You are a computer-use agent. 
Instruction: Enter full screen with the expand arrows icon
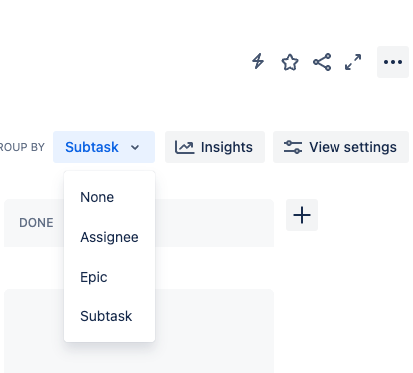(x=353, y=62)
